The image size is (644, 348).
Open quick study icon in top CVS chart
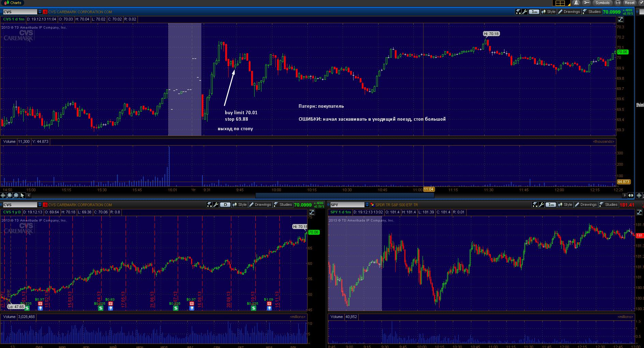tap(518, 12)
